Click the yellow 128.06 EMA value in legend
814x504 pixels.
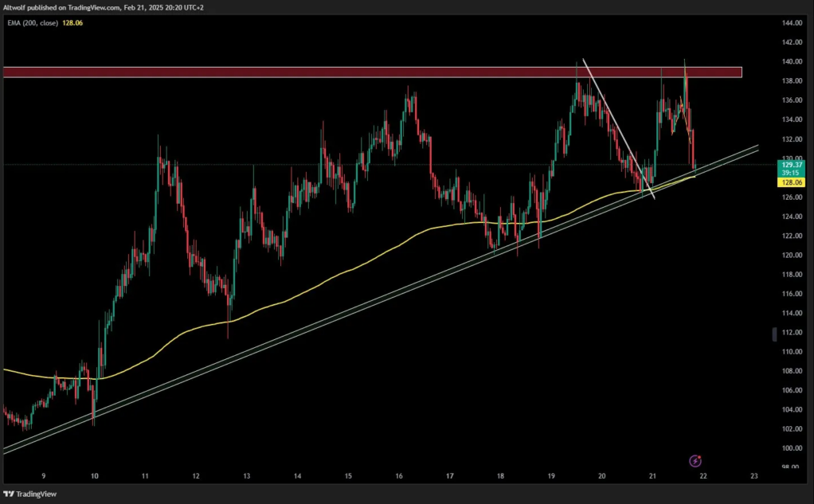point(72,23)
